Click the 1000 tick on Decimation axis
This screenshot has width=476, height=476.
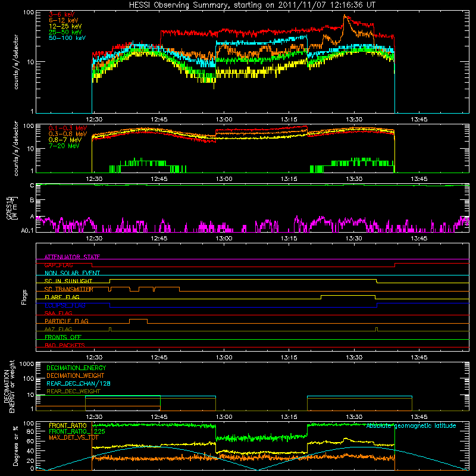coord(27,364)
